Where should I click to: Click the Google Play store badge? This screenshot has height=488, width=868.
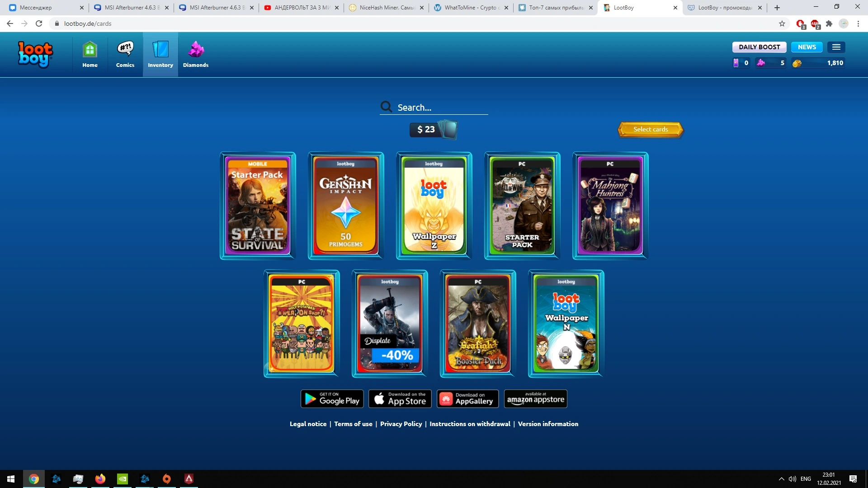click(x=332, y=399)
